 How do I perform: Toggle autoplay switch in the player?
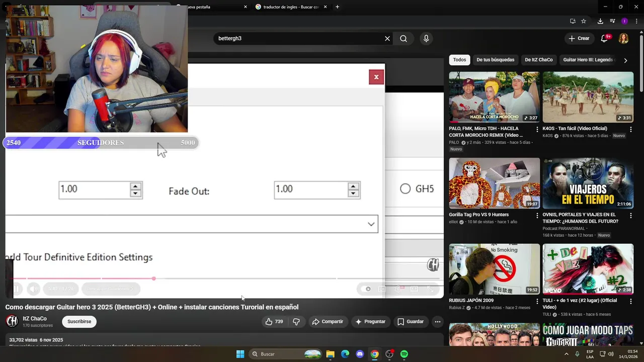[366, 289]
